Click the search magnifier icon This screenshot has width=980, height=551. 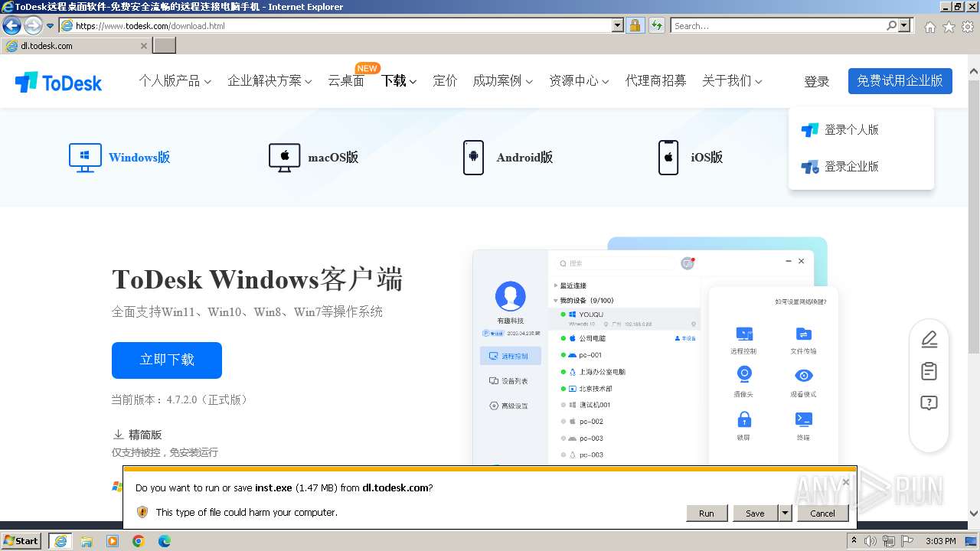click(x=892, y=25)
